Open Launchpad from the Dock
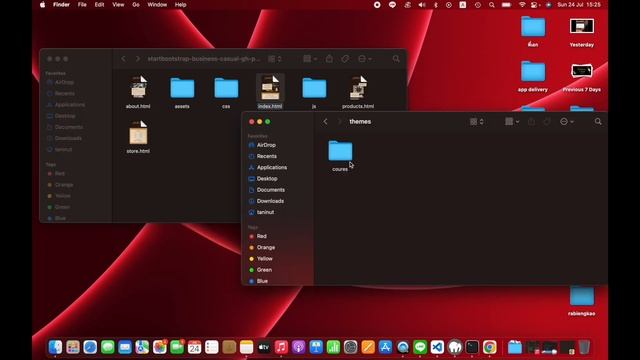 (73, 347)
